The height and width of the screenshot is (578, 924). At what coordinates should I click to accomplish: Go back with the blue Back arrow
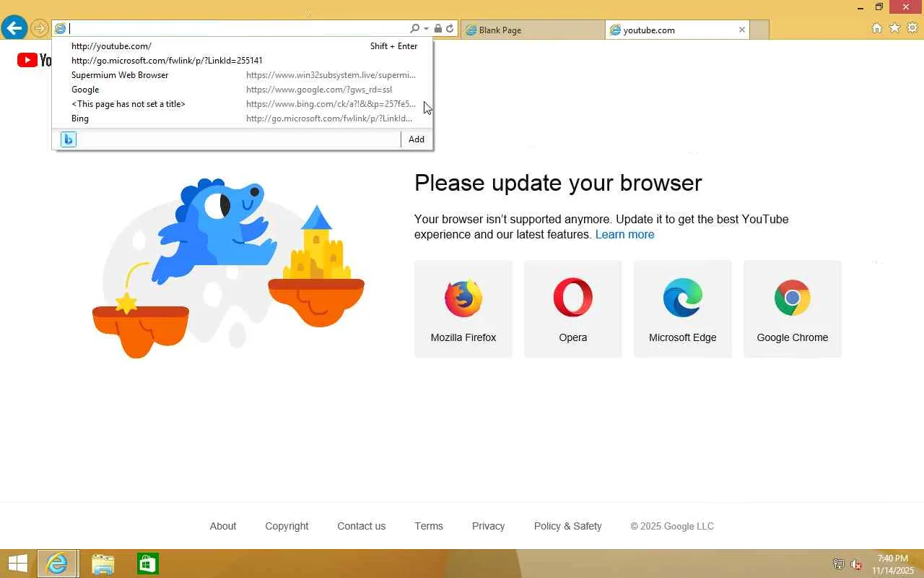14,28
